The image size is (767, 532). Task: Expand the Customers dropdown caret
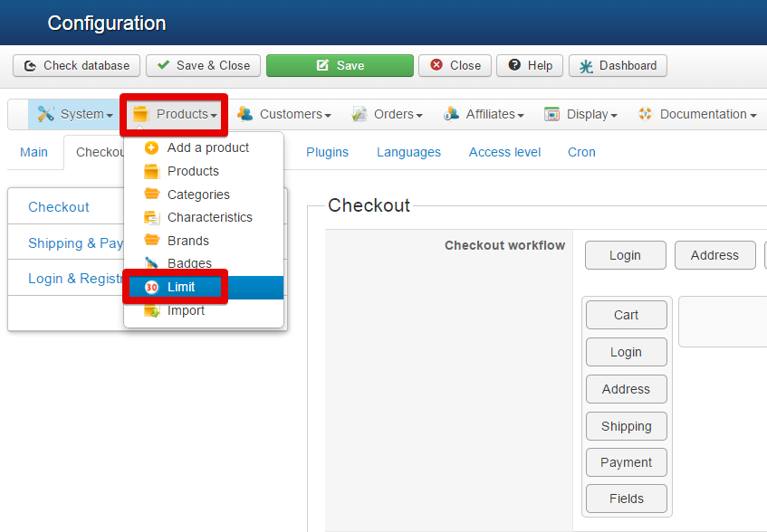point(328,116)
